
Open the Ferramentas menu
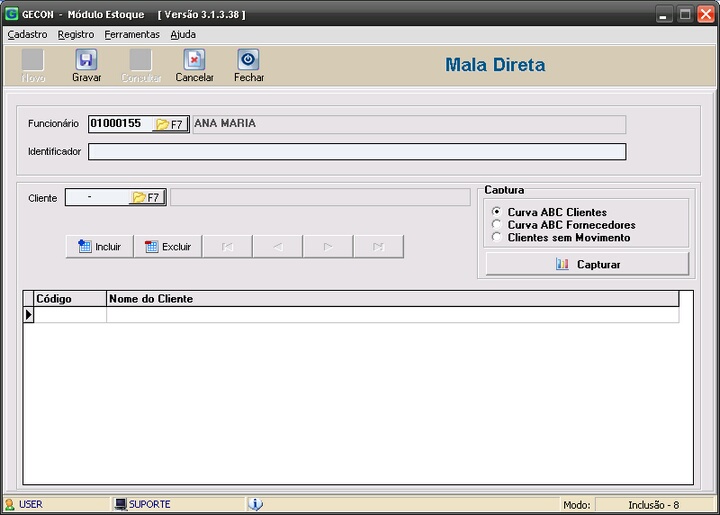[x=131, y=34]
